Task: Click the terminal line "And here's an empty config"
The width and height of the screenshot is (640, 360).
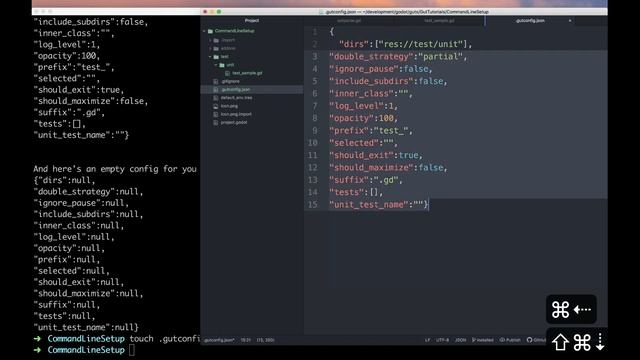Action: 115,169
